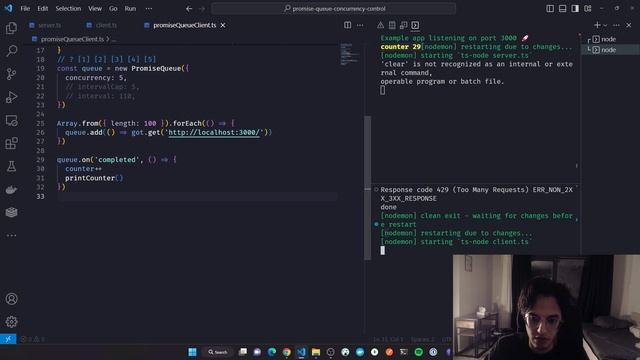
Task: Open the Customize Layout icon
Action: point(588,9)
